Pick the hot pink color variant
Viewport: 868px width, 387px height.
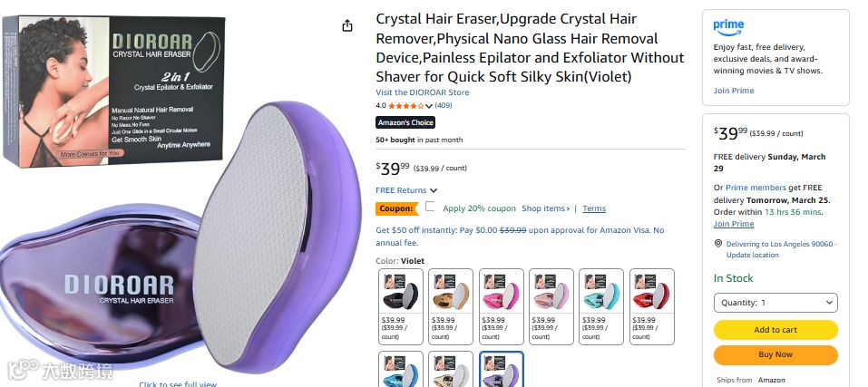tap(501, 306)
